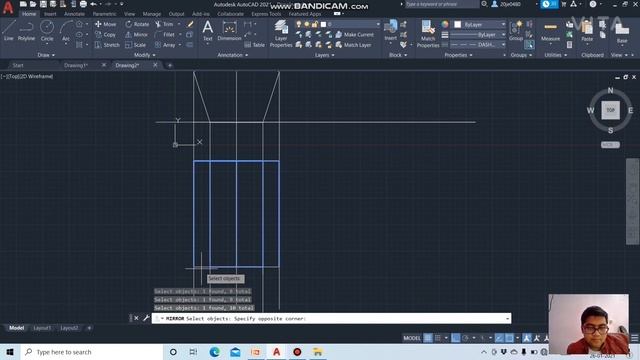This screenshot has height=360, width=640.
Task: Click the Erase pencil icon in Modify
Action: point(190,24)
